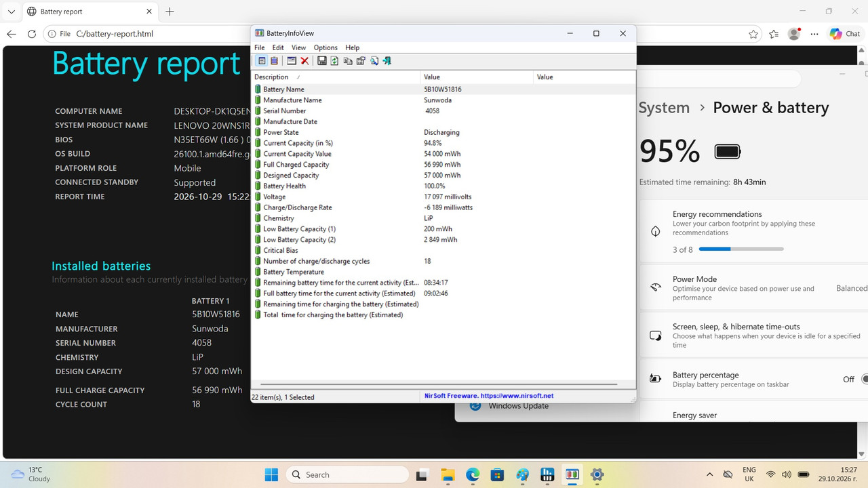Image resolution: width=868 pixels, height=488 pixels.
Task: Click the System breadcrumb in Settings
Action: pos(664,108)
